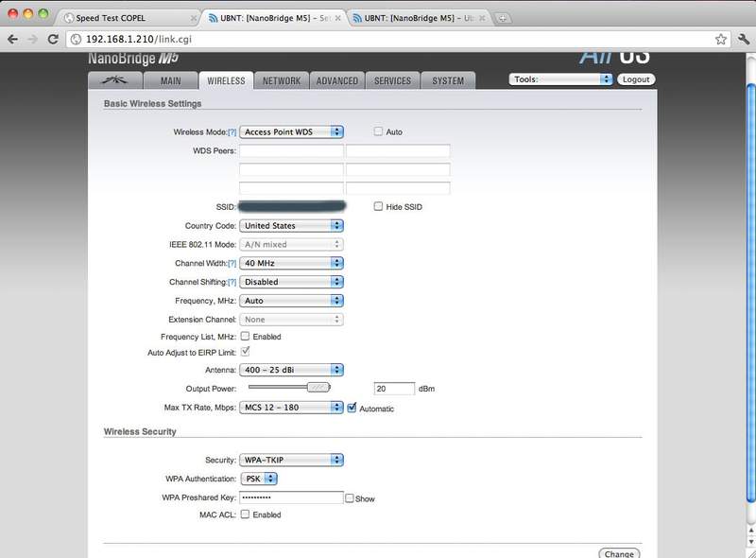Open help link for Wireless Mode
Image resolution: width=756 pixels, height=558 pixels.
point(232,132)
